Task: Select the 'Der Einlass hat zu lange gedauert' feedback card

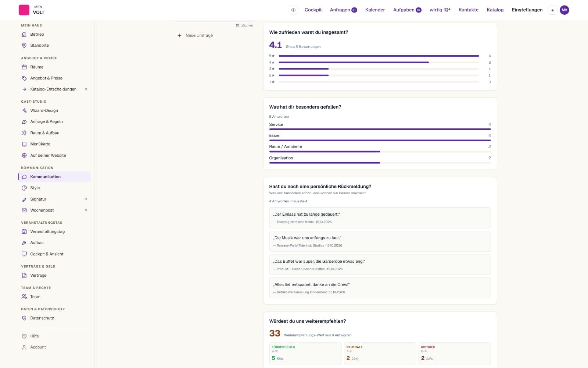Action: [x=380, y=218]
